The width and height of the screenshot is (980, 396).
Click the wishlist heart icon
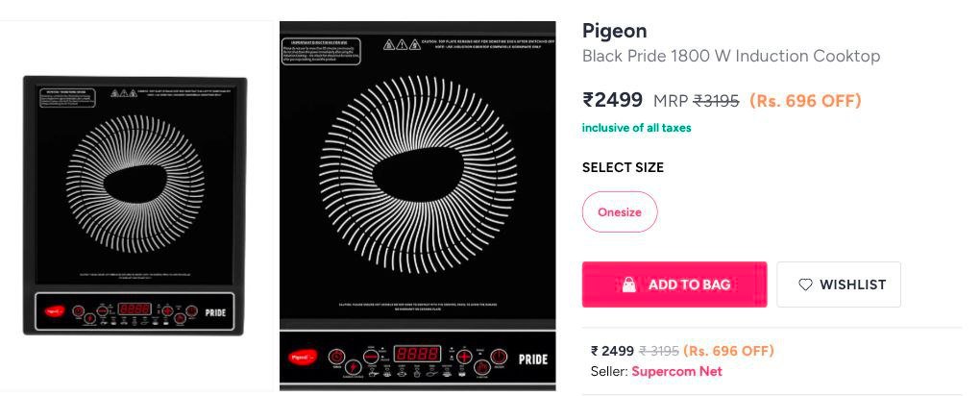(805, 285)
